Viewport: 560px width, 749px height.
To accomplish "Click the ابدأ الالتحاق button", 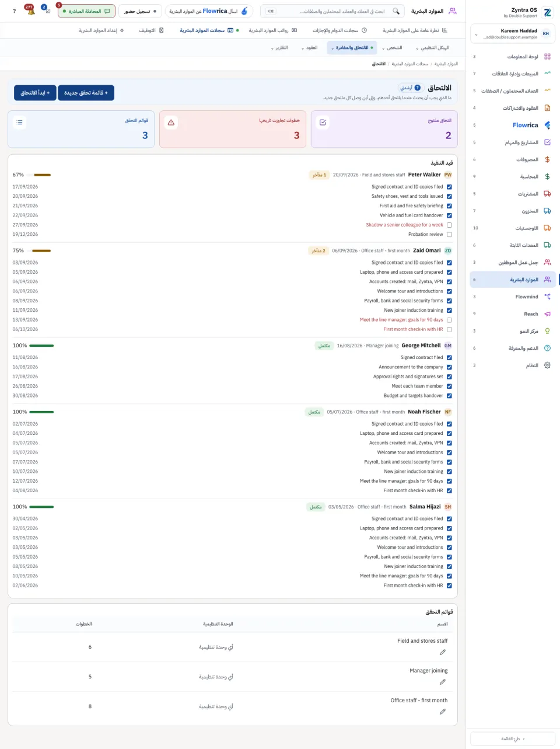I will click(35, 93).
